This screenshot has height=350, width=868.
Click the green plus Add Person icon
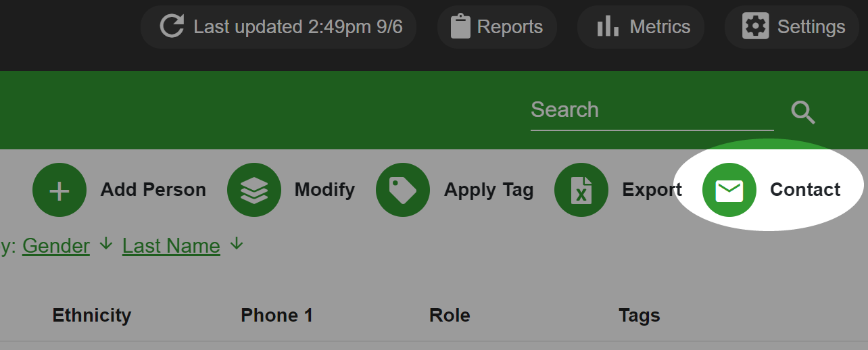coord(59,191)
